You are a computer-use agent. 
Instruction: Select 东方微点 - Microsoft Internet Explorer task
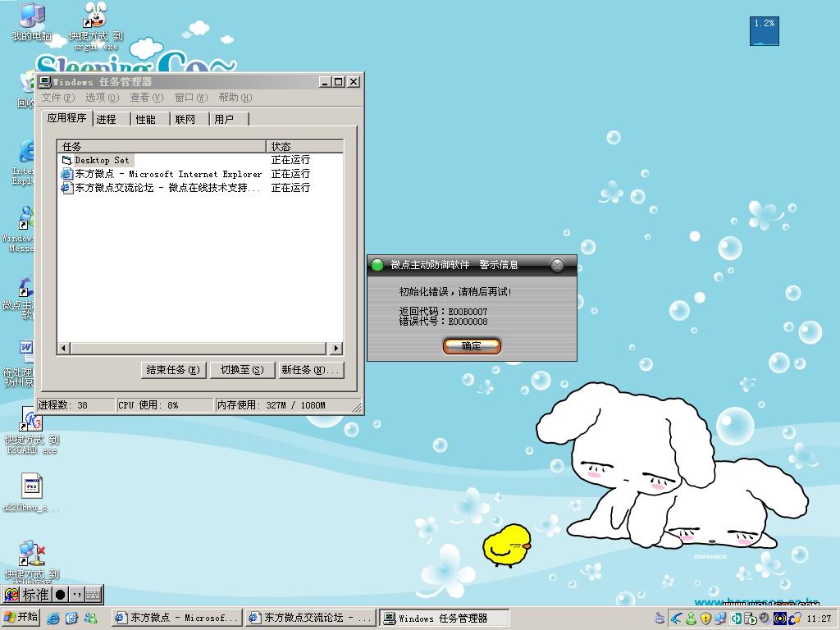[x=200, y=174]
